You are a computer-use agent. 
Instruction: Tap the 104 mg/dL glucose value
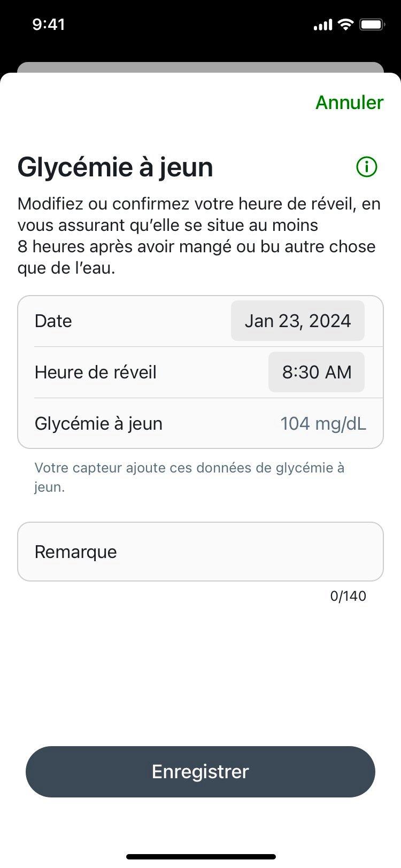(323, 423)
